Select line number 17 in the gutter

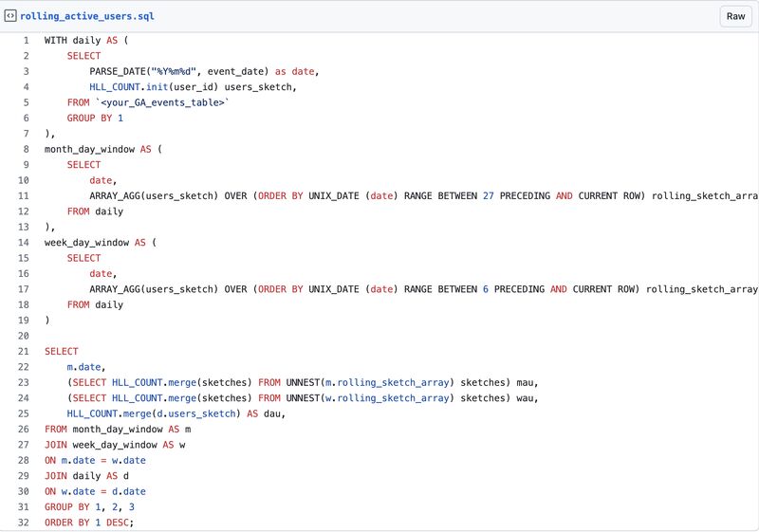point(24,289)
